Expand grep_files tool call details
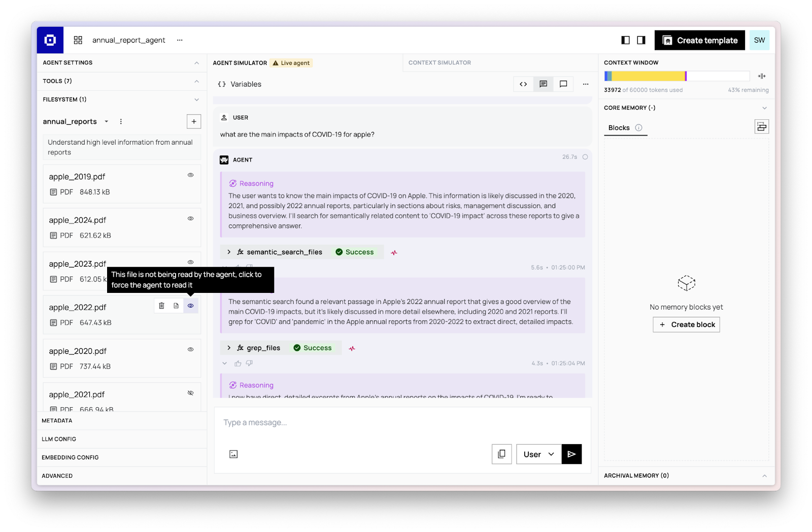The height and width of the screenshot is (532, 812). [x=229, y=348]
